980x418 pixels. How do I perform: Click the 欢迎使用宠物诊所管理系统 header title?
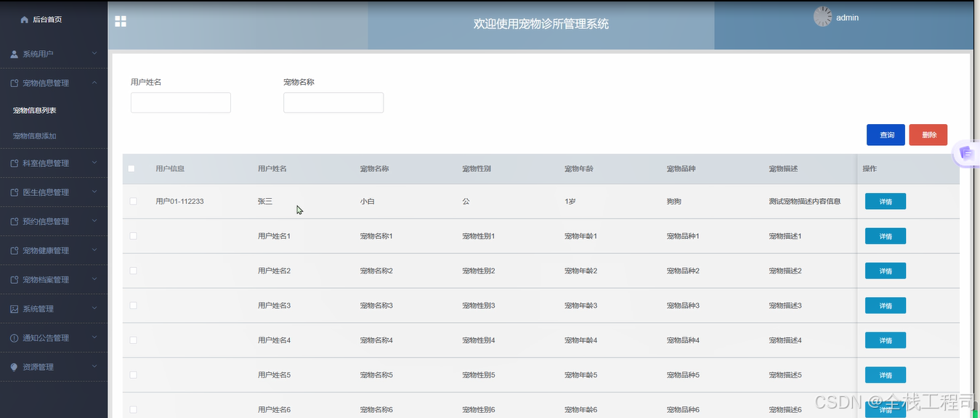point(541,24)
